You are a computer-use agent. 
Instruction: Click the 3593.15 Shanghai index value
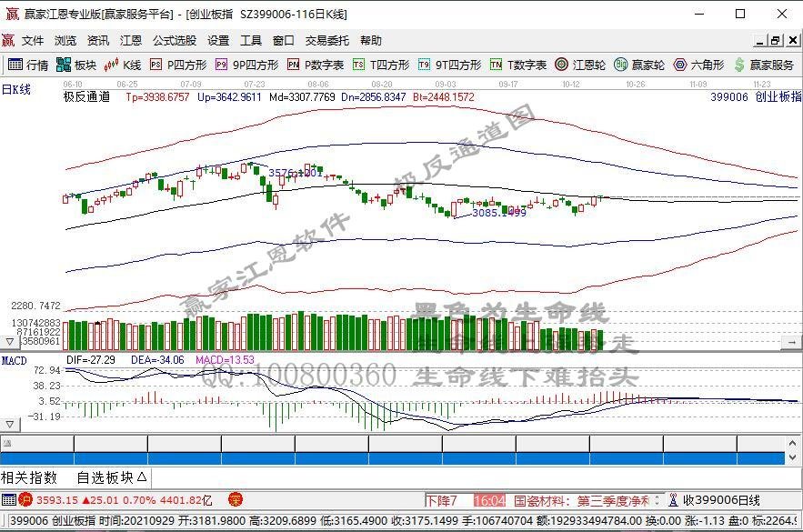click(x=57, y=500)
